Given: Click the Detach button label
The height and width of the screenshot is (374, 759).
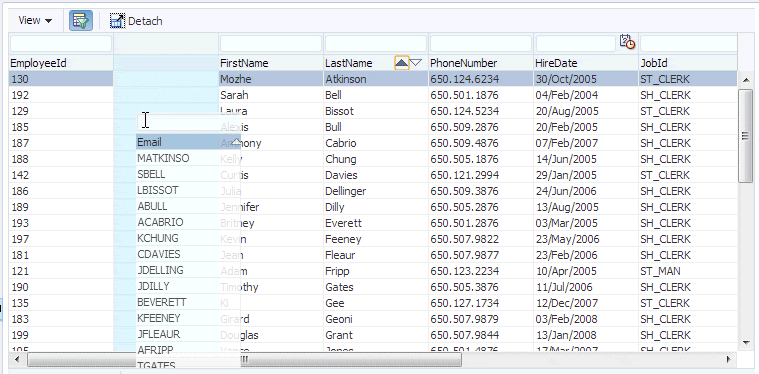Looking at the screenshot, I should (x=145, y=21).
